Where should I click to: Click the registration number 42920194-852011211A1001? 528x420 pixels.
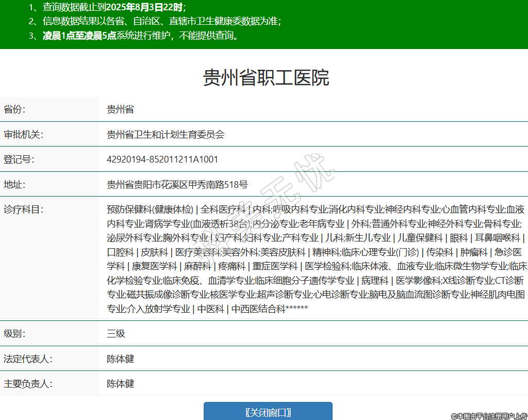pos(162,159)
